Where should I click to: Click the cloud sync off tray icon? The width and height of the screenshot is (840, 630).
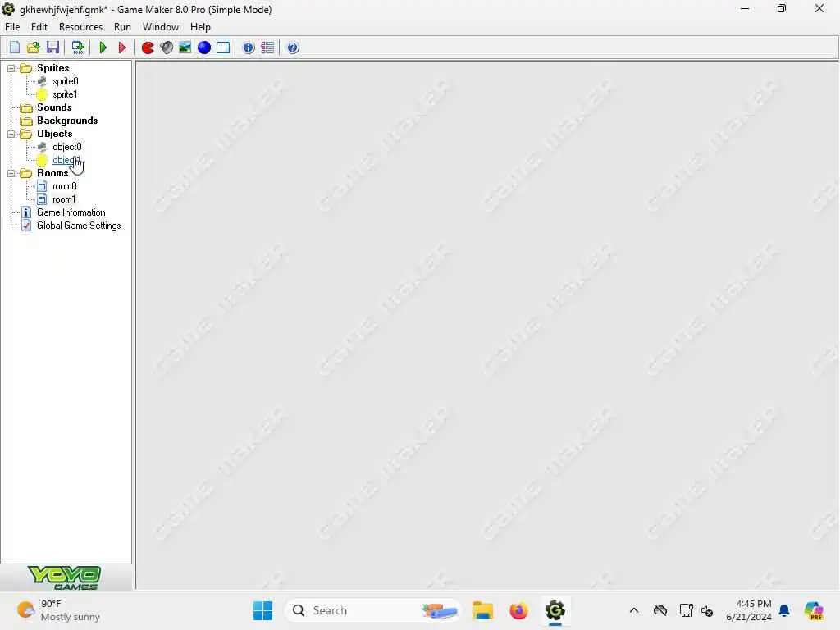(x=660, y=610)
